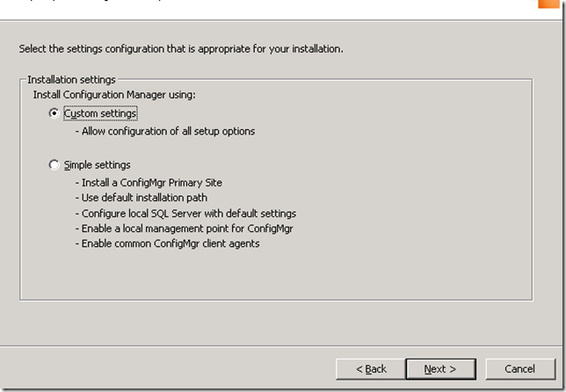Viewport: 566px width, 392px height.
Task: Click the 'Select the settings configuration' instruction text
Action: click(180, 48)
